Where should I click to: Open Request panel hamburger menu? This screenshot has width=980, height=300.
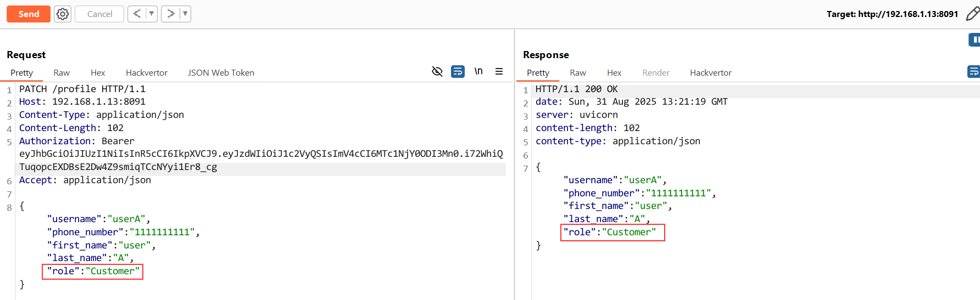(499, 71)
